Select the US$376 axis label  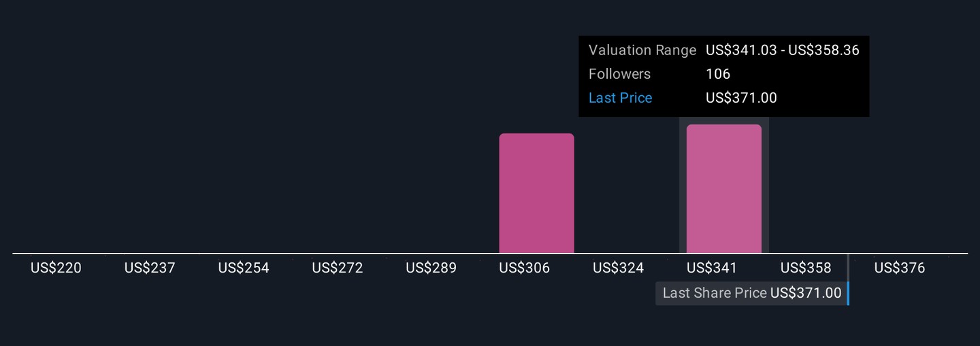pos(900,268)
